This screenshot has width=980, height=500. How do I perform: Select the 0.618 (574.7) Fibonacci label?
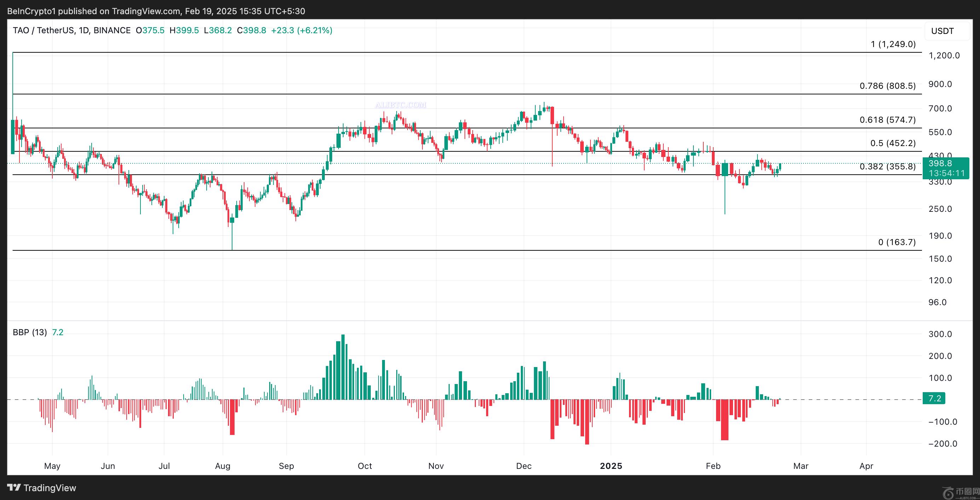point(887,120)
